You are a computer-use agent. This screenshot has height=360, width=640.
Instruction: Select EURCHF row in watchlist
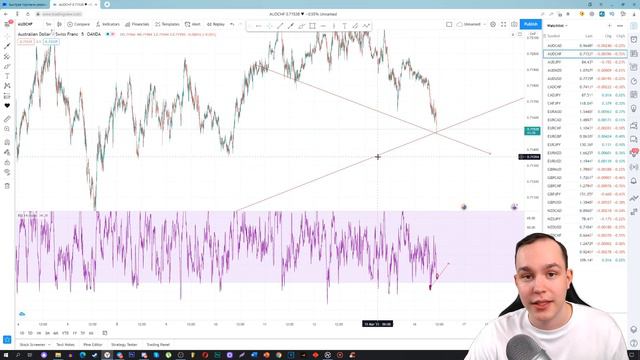tap(585, 128)
